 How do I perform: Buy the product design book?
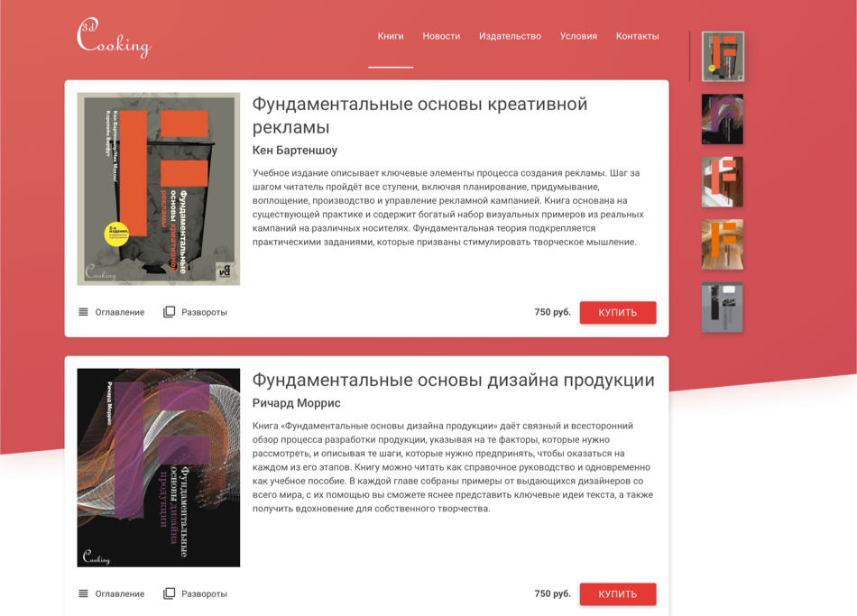pyautogui.click(x=618, y=594)
